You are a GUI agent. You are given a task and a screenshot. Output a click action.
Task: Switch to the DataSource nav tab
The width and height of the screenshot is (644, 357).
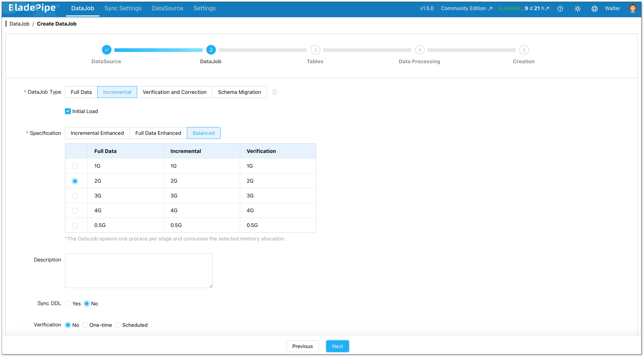pyautogui.click(x=167, y=8)
